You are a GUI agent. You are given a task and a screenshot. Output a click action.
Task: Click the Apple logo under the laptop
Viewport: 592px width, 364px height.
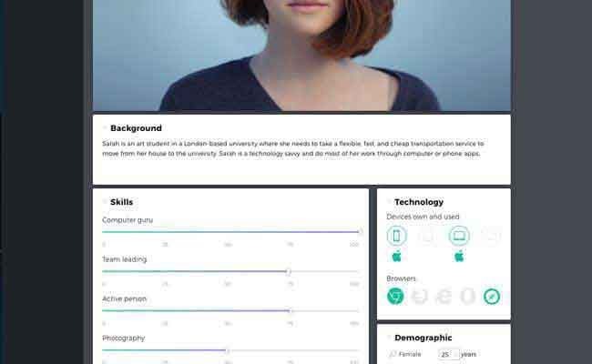(x=459, y=257)
